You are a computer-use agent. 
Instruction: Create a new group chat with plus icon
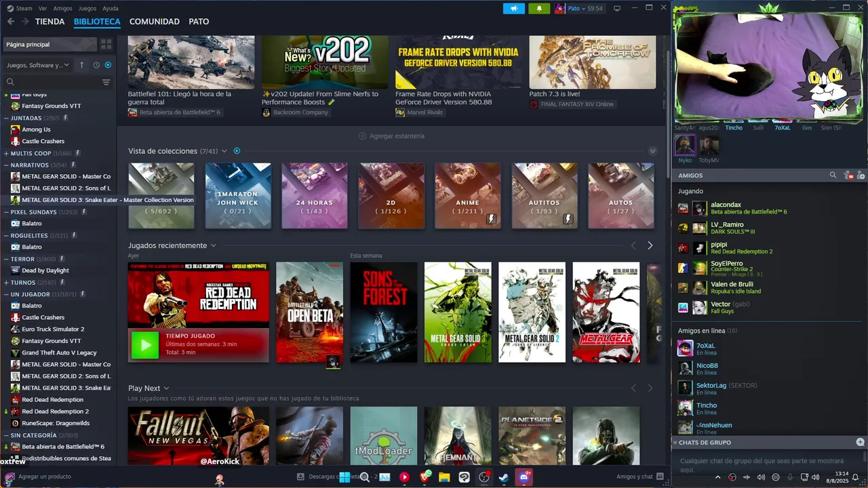860,442
